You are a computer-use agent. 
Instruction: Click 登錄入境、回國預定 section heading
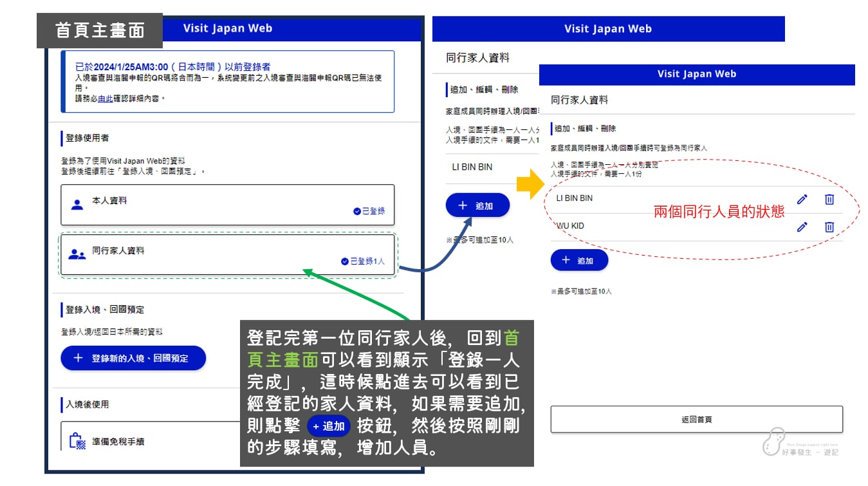pyautogui.click(x=105, y=310)
